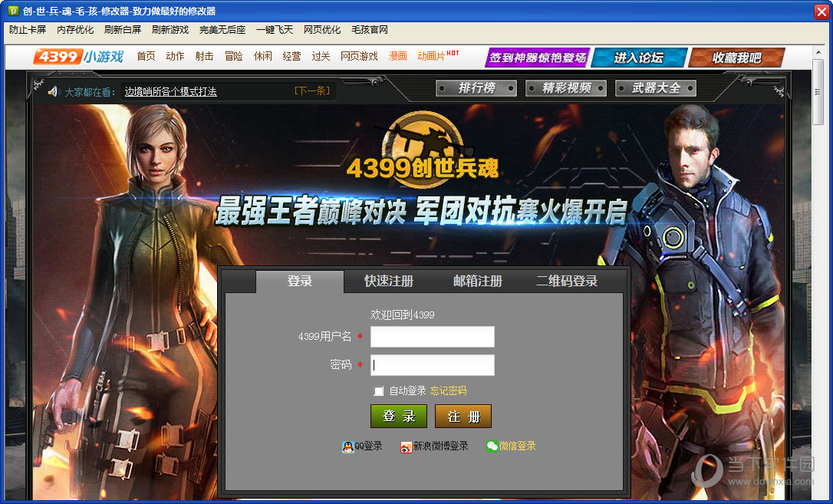Switch to 登录 tab
Image resolution: width=833 pixels, height=504 pixels.
click(x=300, y=281)
